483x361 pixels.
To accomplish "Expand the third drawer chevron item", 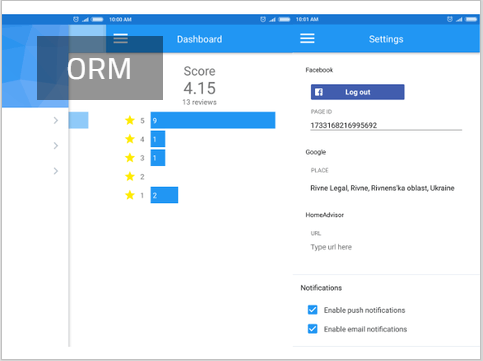I will [56, 171].
